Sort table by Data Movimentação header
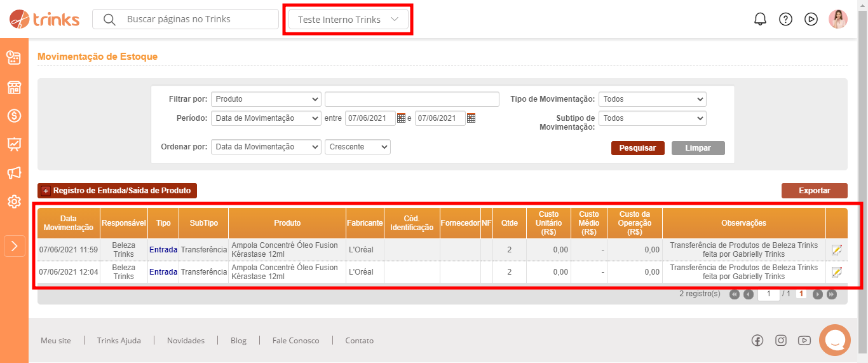This screenshot has width=868, height=363. [69, 223]
